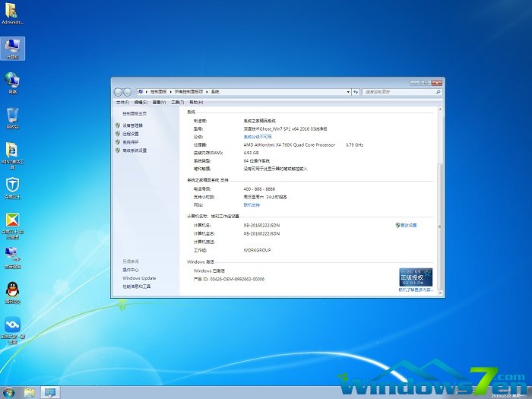The height and width of the screenshot is (399, 532).
Task: Click the genuine 正版授权 badge image
Action: click(x=416, y=277)
